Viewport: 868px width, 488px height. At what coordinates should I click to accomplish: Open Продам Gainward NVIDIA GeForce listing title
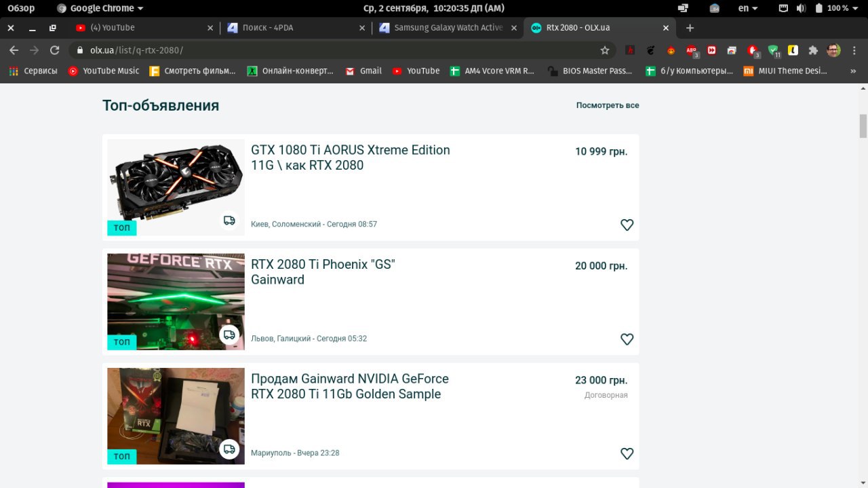[350, 386]
